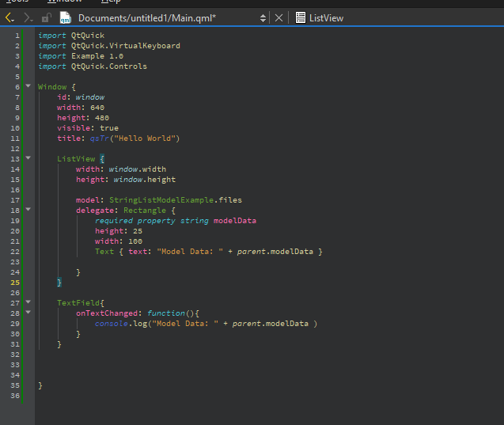Viewport: 504px width, 425px height.
Task: Click on 'QtQuick.Controls' import text
Action: [109, 66]
